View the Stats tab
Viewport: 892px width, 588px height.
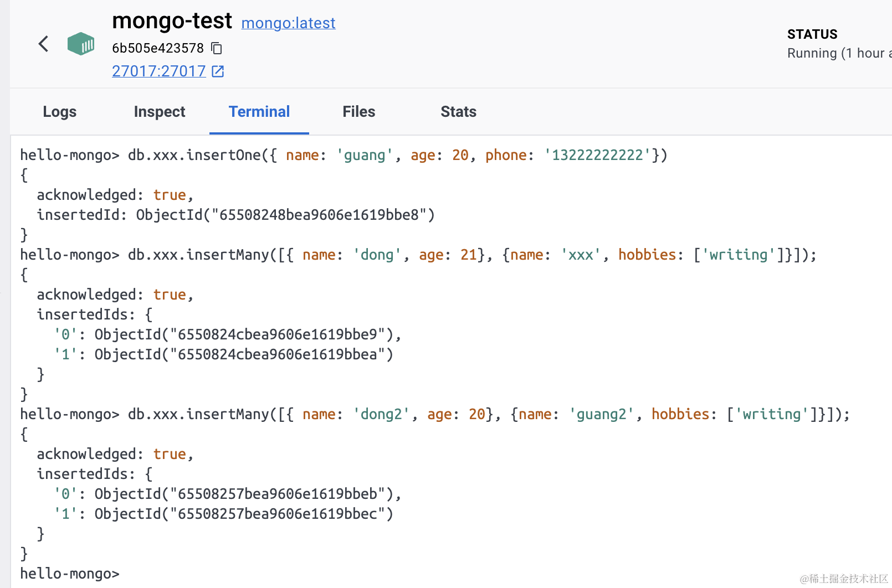coord(458,112)
